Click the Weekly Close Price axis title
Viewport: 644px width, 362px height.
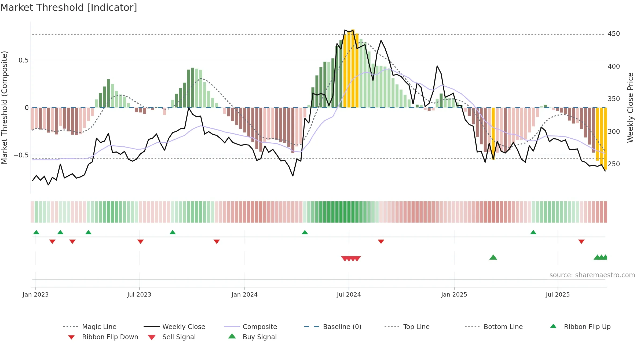(x=630, y=108)
